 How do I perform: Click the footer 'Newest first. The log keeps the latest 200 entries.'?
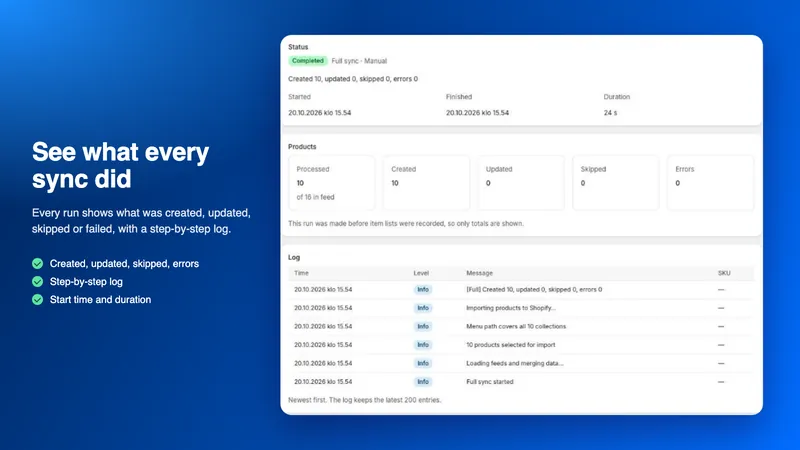(365, 400)
